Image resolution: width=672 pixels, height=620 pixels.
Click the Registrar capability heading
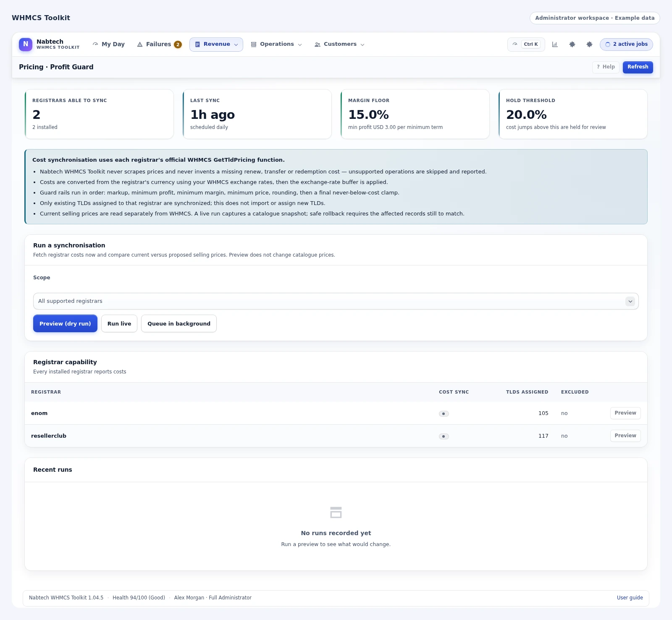point(65,362)
